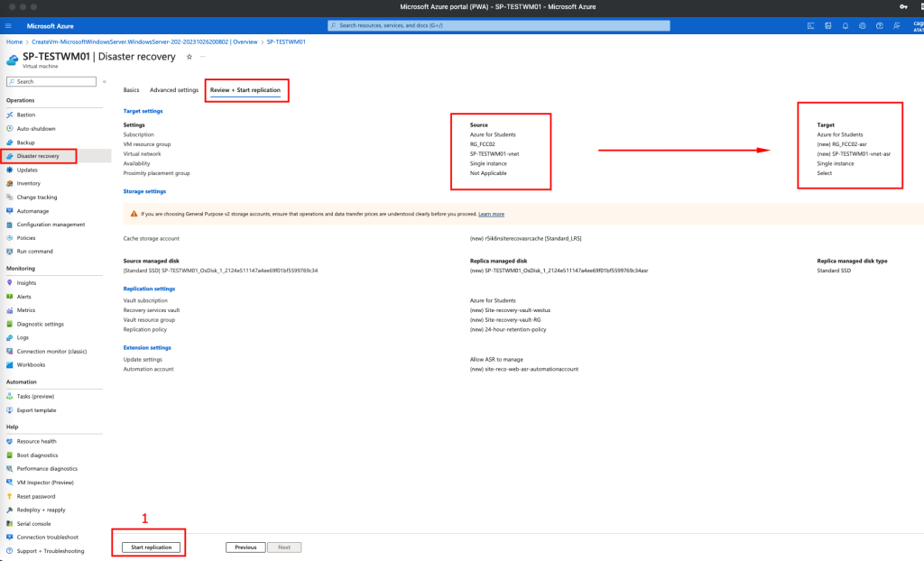Open Backup in the Operations menu
924x561 pixels.
26,143
